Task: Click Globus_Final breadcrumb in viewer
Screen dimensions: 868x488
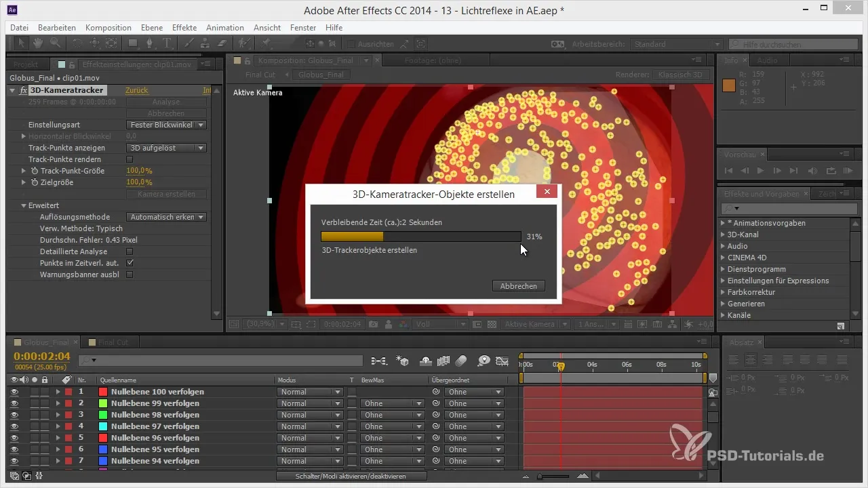Action: pos(322,75)
